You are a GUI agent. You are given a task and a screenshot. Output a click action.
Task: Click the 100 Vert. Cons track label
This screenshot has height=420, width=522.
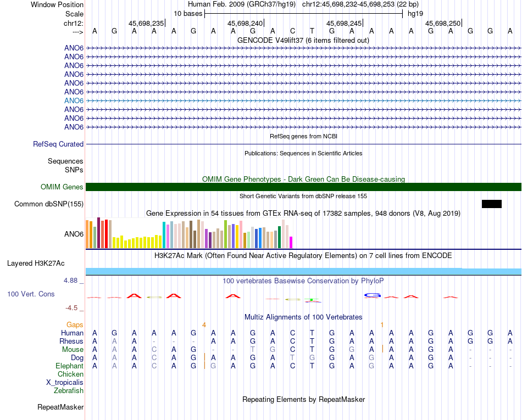click(31, 294)
